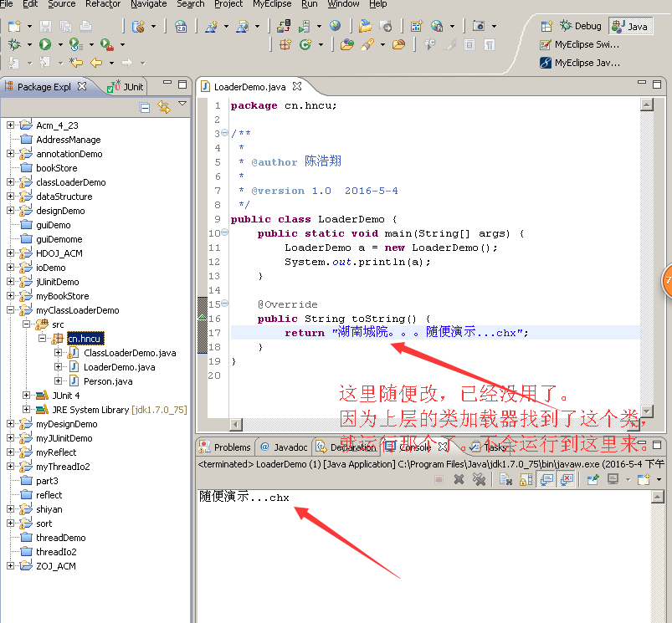Toggle Scroll Lock in the Console
This screenshot has width=672, height=623.
pos(526,479)
